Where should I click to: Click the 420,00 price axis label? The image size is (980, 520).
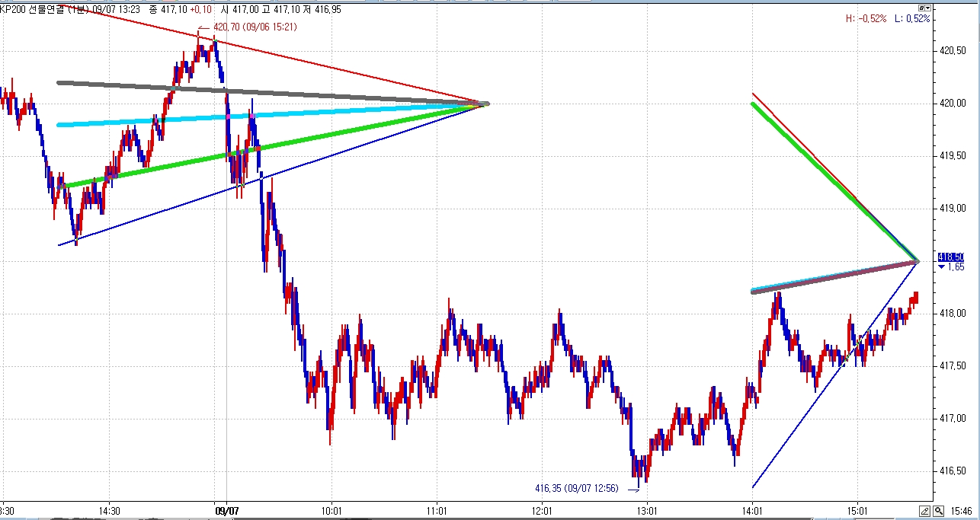(953, 104)
